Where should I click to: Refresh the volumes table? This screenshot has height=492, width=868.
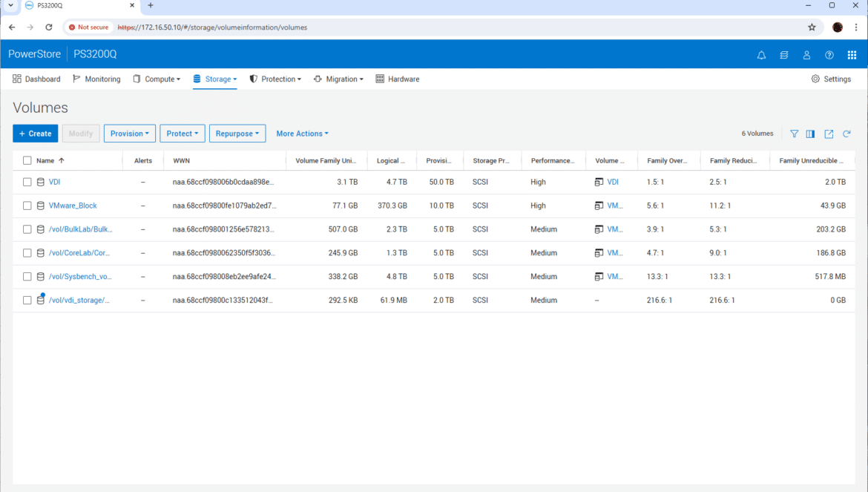846,134
